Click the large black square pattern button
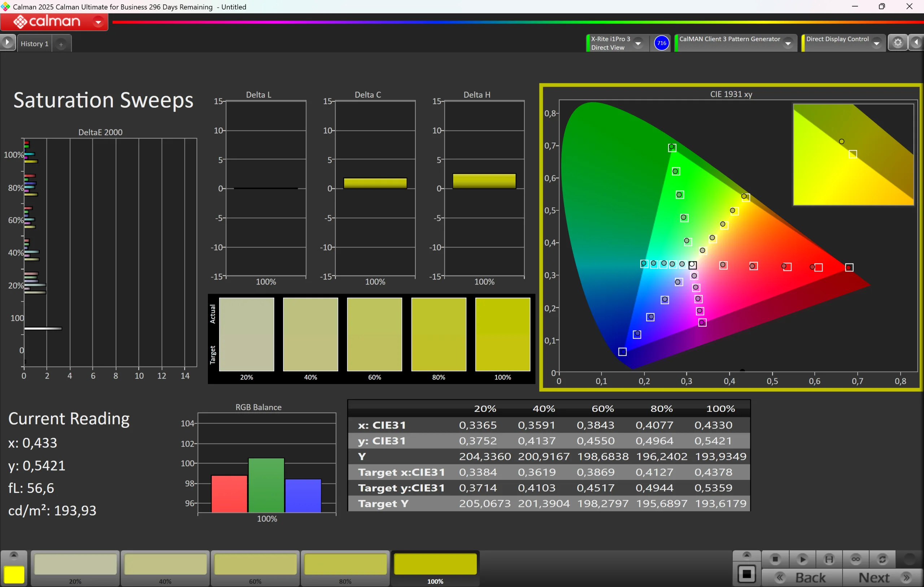This screenshot has width=924, height=587. click(x=746, y=574)
